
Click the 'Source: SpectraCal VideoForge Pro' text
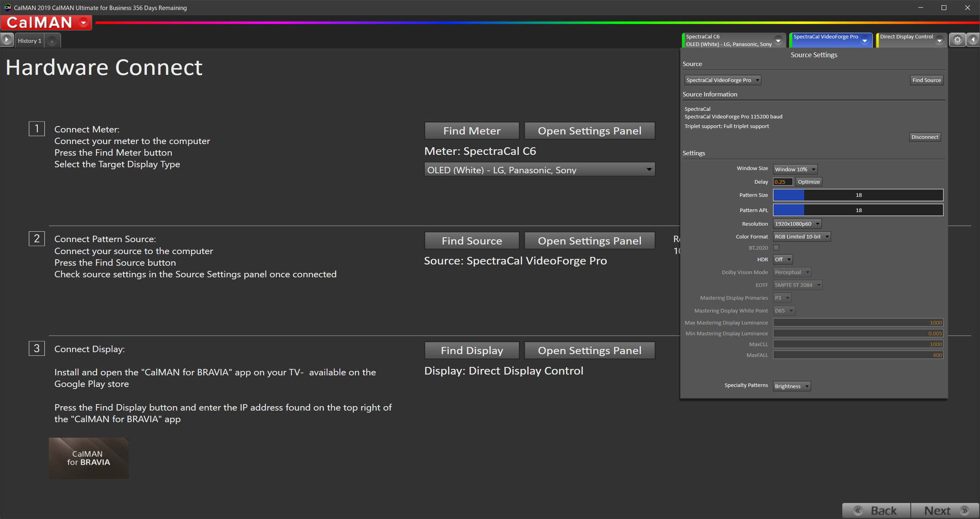[x=515, y=261]
